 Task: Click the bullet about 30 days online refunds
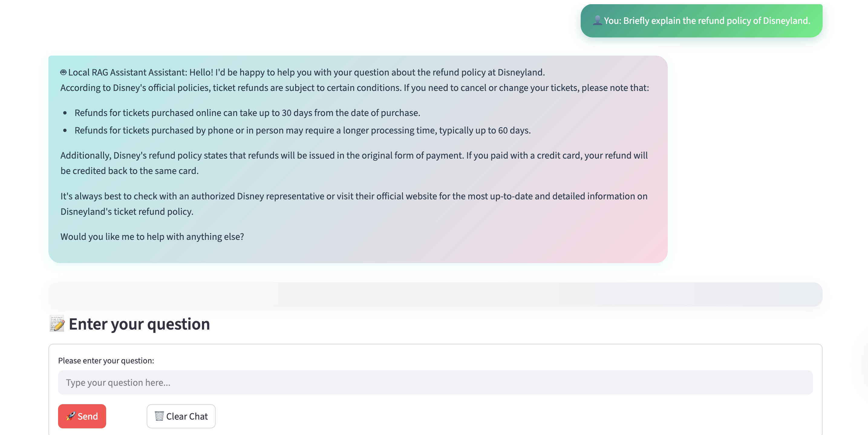pyautogui.click(x=247, y=113)
